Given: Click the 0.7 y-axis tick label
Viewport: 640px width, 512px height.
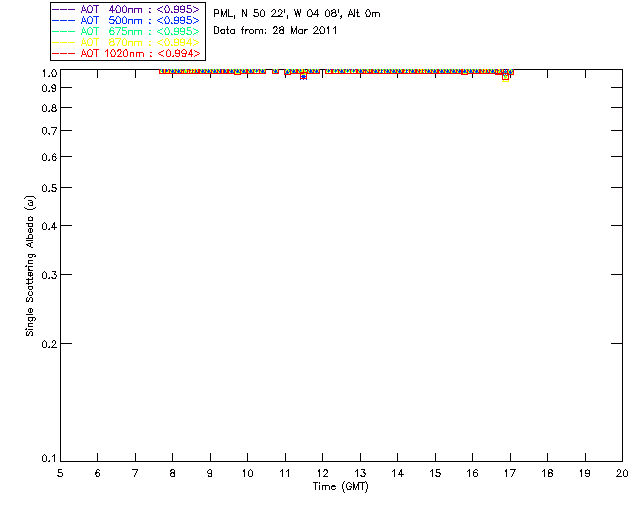Looking at the screenshot, I should pos(49,131).
